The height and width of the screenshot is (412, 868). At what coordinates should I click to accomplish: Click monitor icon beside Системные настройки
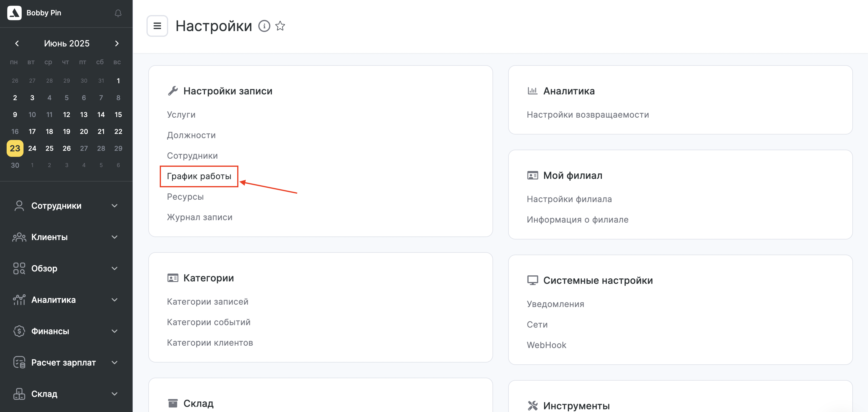[x=532, y=280]
